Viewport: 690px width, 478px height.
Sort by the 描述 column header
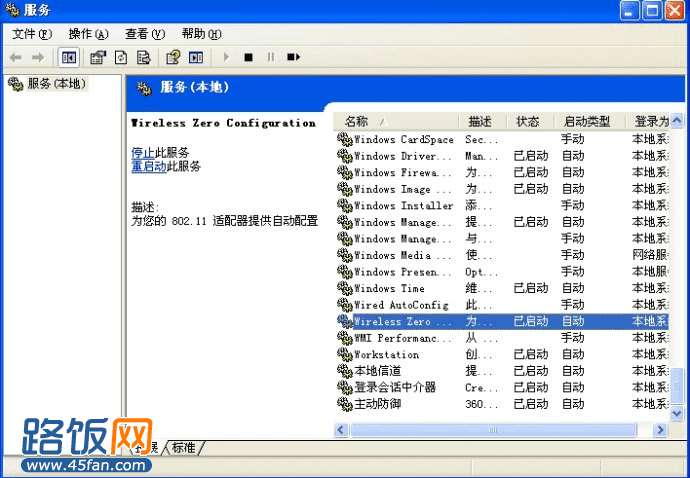(x=483, y=121)
